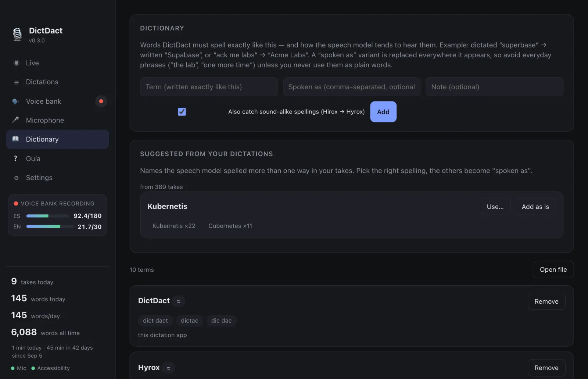Go to Dictations in the sidebar
The height and width of the screenshot is (379, 588).
click(x=57, y=82)
